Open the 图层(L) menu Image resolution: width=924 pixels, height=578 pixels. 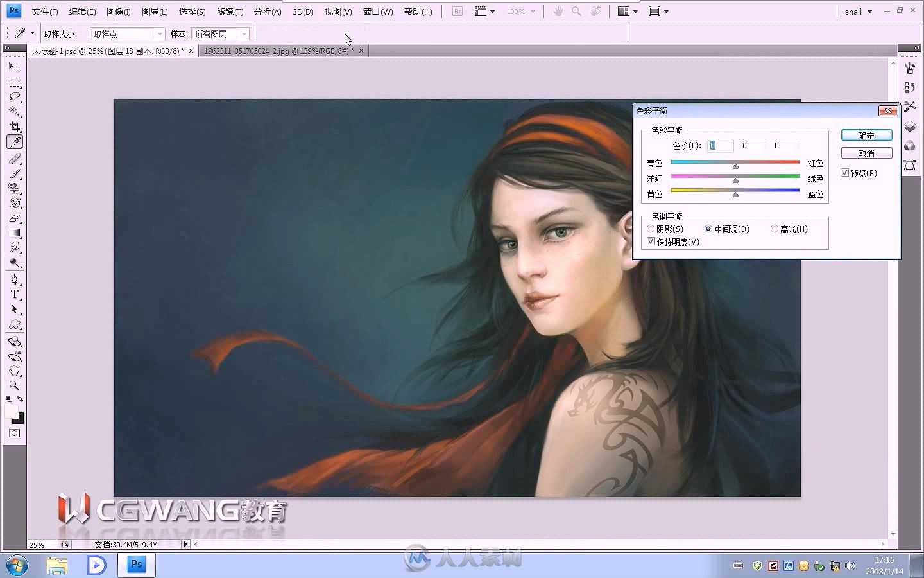click(x=155, y=12)
